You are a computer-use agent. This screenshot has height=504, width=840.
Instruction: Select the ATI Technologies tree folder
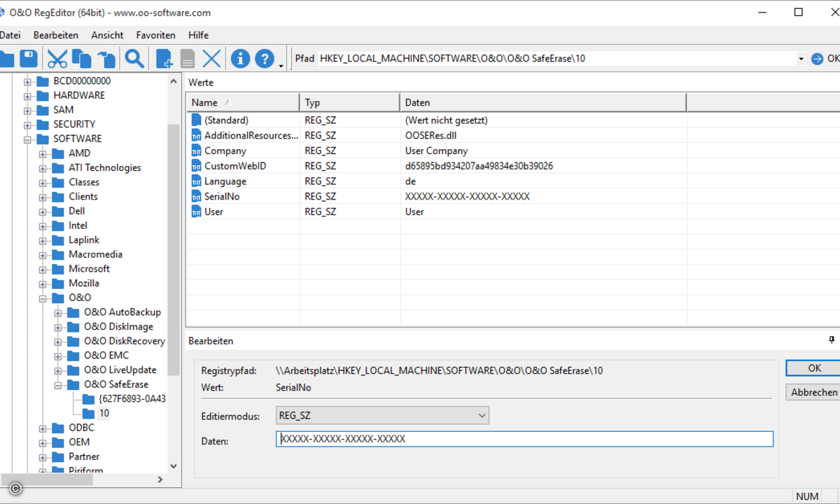tap(104, 168)
